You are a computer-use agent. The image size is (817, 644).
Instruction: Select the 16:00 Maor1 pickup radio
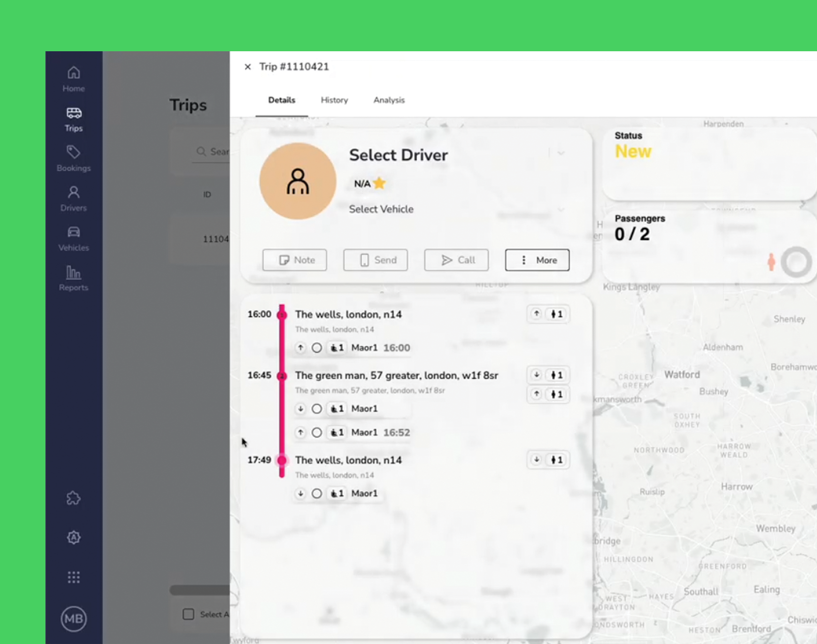tap(317, 348)
